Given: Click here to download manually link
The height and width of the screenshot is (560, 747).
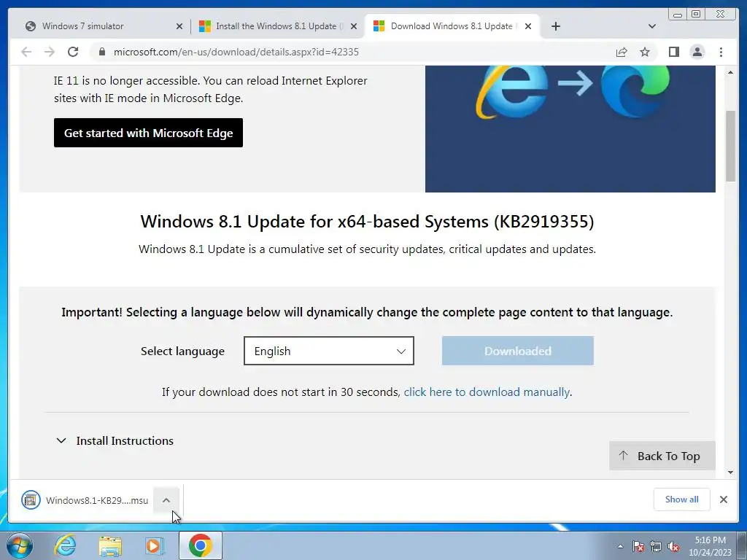Looking at the screenshot, I should click(487, 392).
